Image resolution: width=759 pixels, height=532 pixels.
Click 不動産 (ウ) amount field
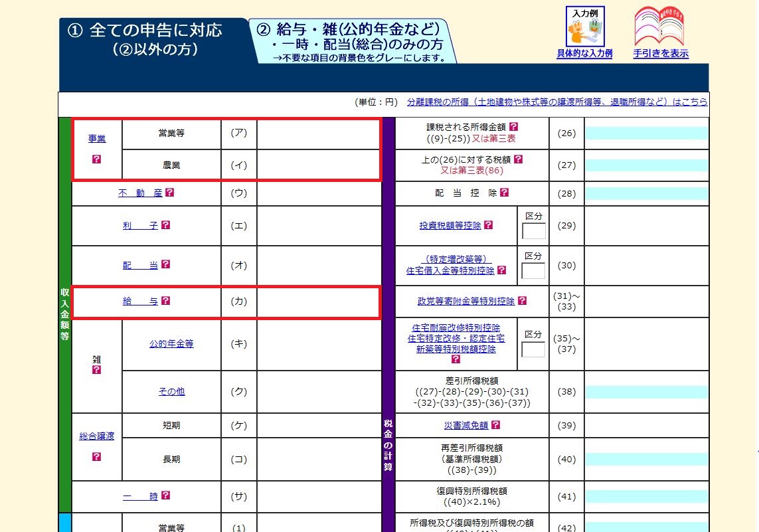(x=319, y=194)
